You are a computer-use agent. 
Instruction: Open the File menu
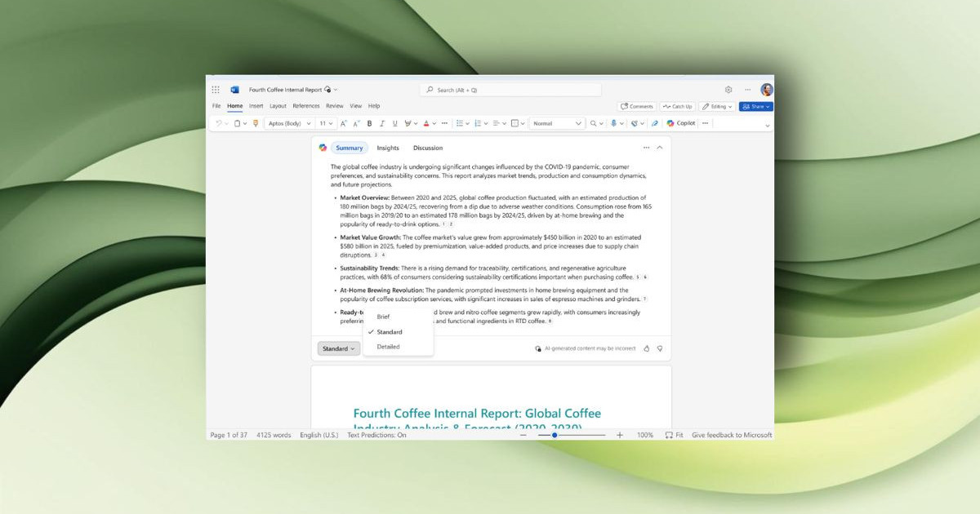click(x=216, y=106)
